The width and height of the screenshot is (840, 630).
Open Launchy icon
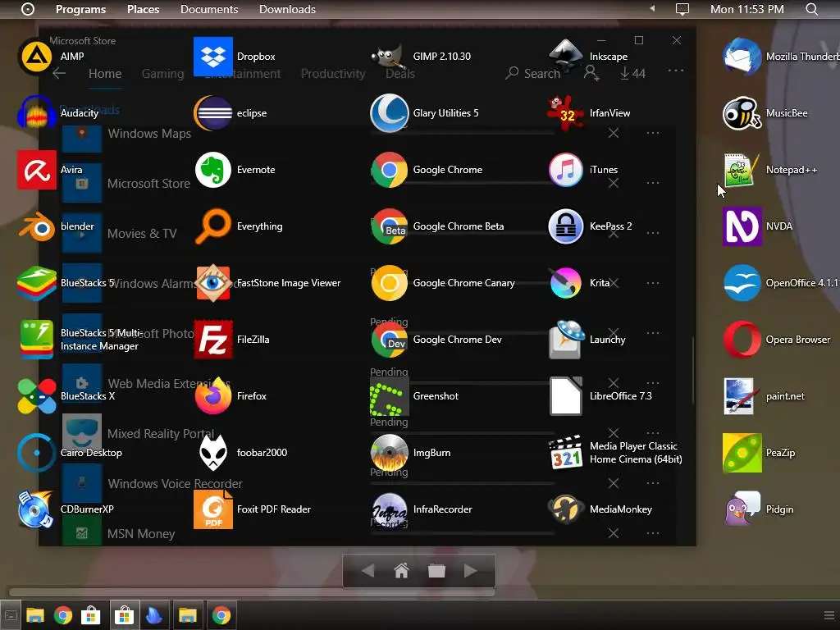[x=566, y=340]
